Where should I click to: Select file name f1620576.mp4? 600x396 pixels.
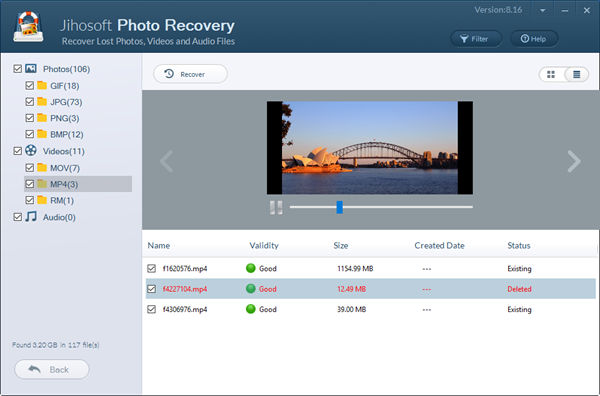(x=185, y=269)
